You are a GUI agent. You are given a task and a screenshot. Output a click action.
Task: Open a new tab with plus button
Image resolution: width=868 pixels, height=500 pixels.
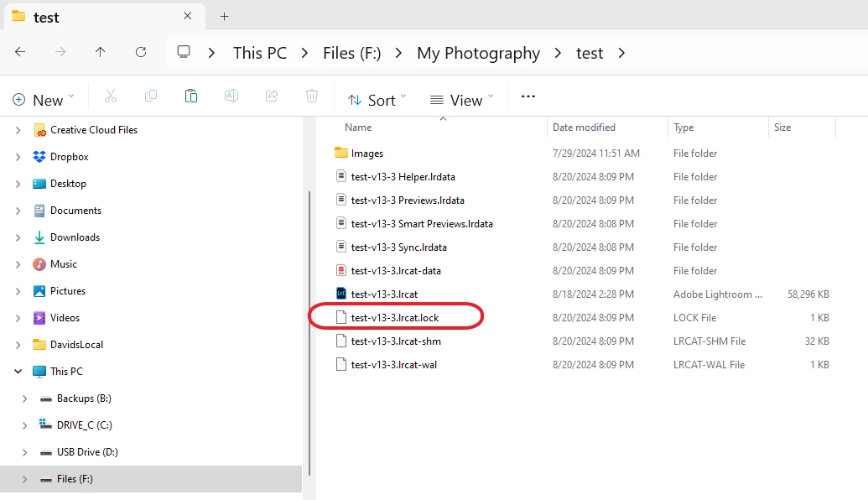(224, 17)
